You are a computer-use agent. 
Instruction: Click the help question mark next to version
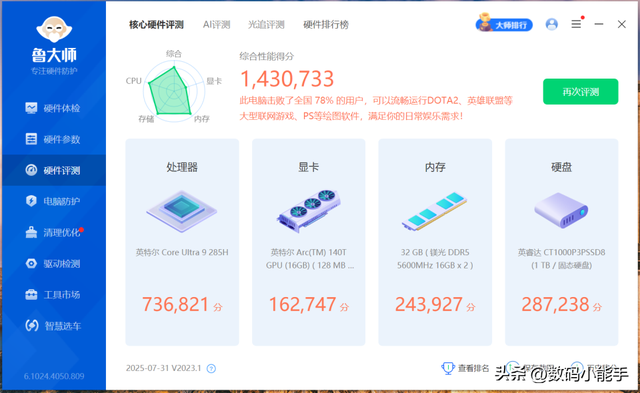pos(211,369)
